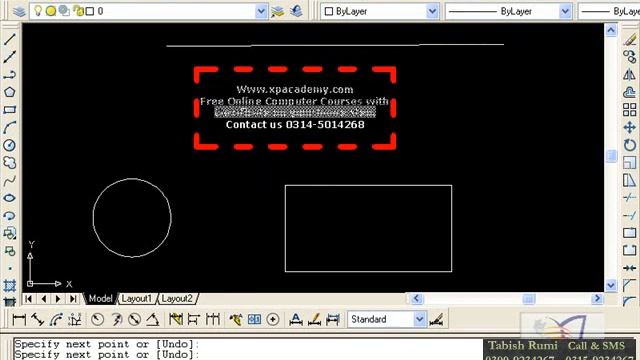Select the Circle draw tool
Image resolution: width=640 pixels, height=360 pixels.
click(x=9, y=145)
